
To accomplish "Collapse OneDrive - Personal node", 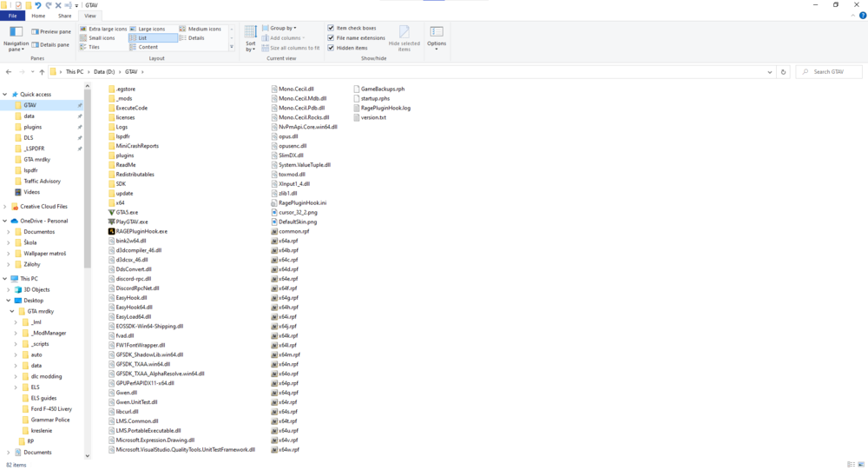I will (x=5, y=221).
